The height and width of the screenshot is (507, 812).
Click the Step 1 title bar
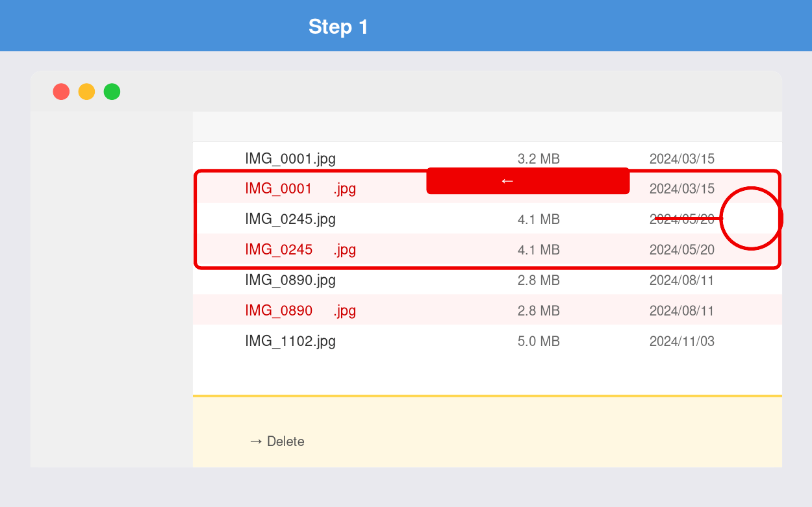[338, 26]
